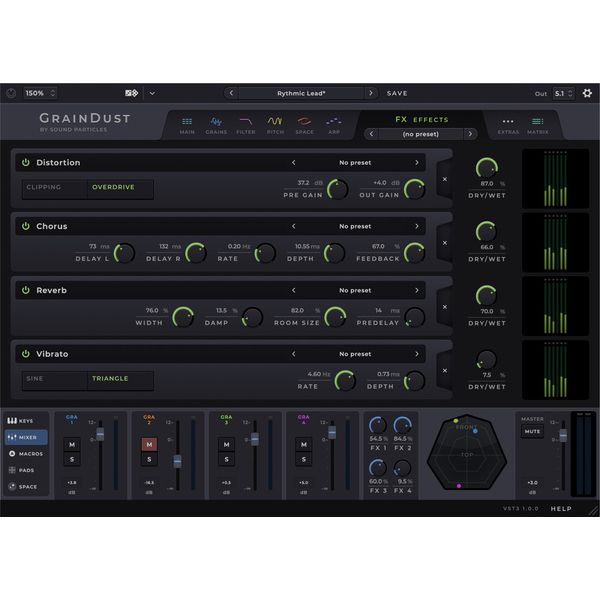The image size is (600, 600).
Task: Toggle the Chorus power button
Action: [26, 226]
